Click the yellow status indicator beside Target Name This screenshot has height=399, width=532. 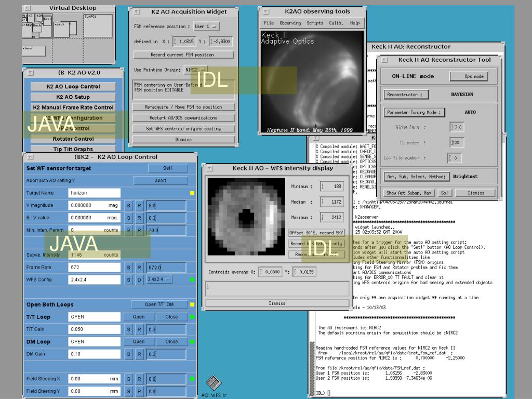click(x=192, y=193)
